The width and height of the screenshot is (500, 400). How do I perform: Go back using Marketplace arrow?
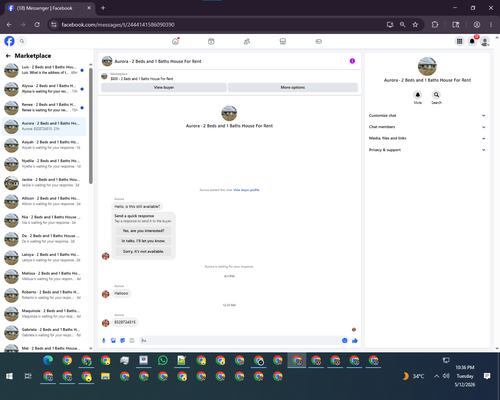tap(8, 56)
